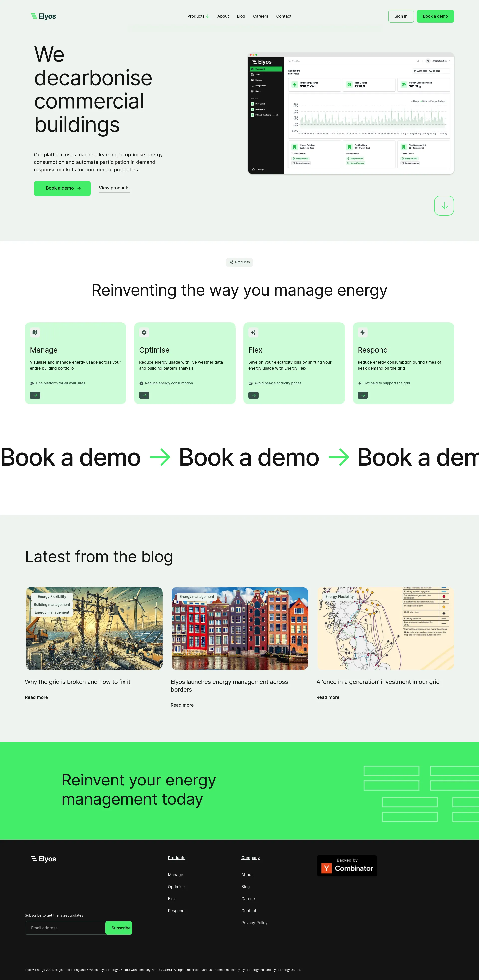
Task: Click Energy management tag on second blog post
Action: click(x=197, y=597)
